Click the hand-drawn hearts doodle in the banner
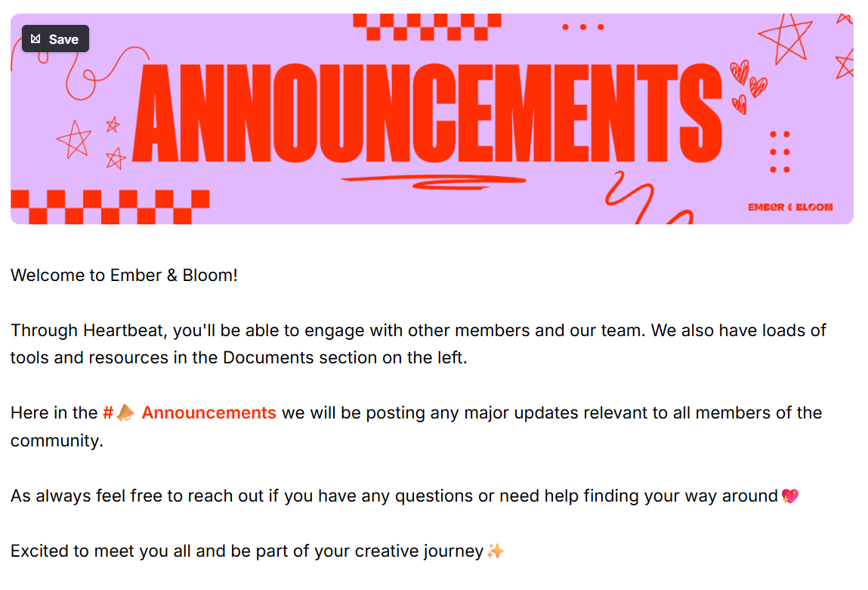The height and width of the screenshot is (590, 868). (x=746, y=85)
